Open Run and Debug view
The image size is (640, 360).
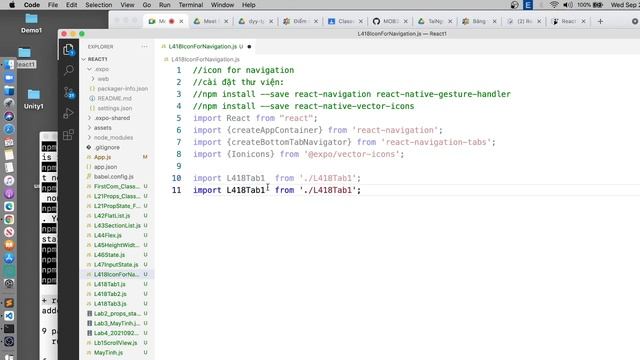68,113
